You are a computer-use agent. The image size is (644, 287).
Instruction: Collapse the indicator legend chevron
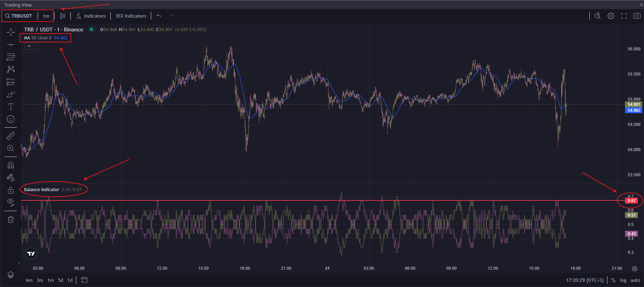29,46
